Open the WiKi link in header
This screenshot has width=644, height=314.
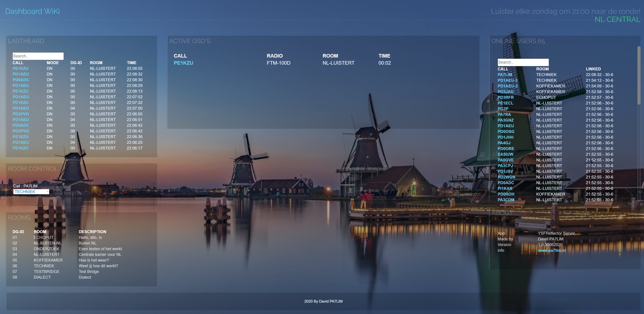52,11
